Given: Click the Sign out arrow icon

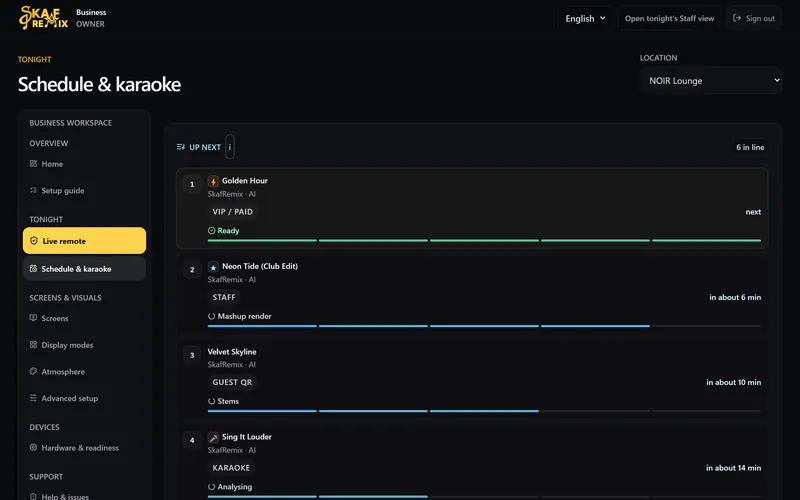Looking at the screenshot, I should [737, 18].
